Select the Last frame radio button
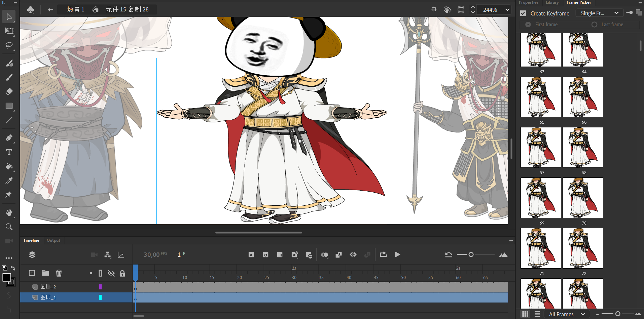The image size is (644, 319). click(595, 25)
